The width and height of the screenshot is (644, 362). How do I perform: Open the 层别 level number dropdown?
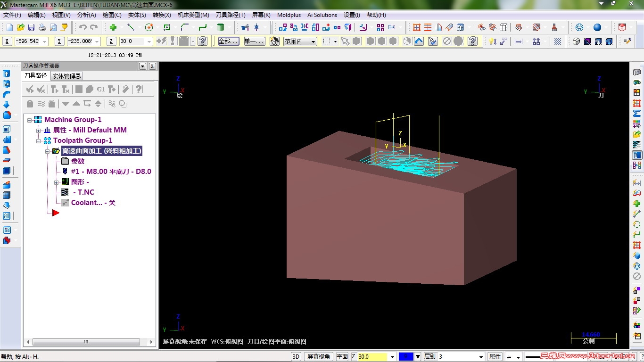(481, 357)
